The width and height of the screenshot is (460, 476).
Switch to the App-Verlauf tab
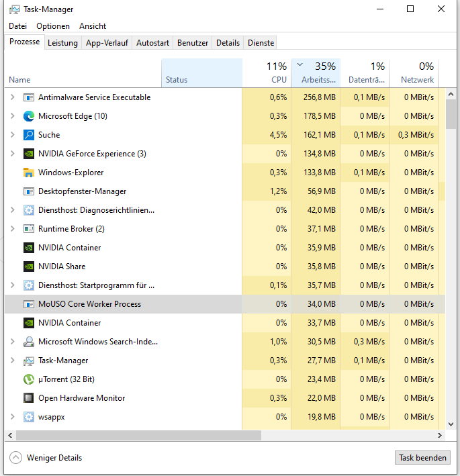(107, 43)
